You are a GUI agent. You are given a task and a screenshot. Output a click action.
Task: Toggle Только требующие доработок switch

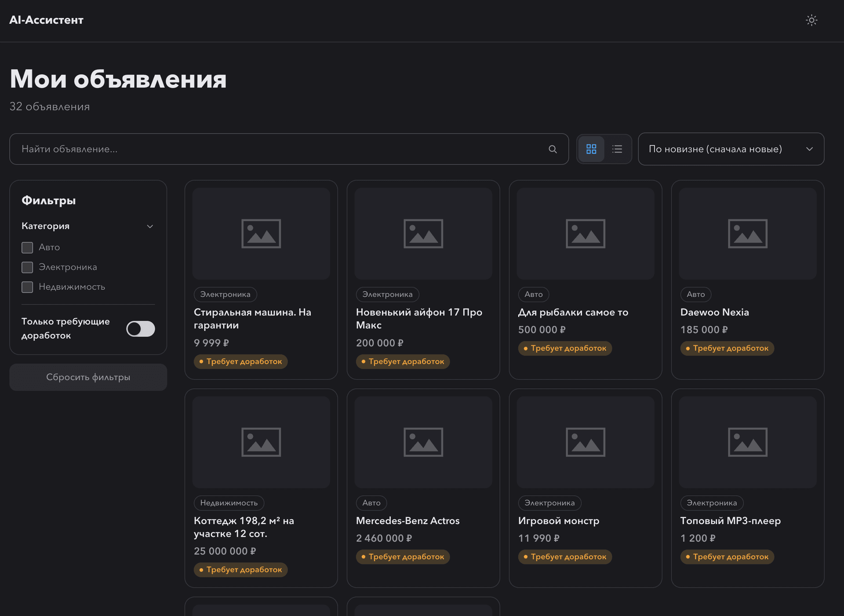point(141,328)
